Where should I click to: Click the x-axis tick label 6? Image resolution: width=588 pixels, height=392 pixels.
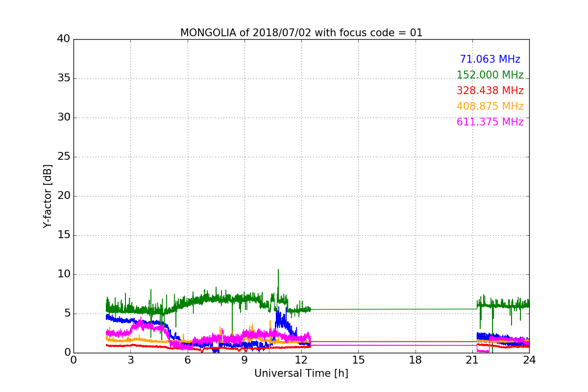point(188,360)
